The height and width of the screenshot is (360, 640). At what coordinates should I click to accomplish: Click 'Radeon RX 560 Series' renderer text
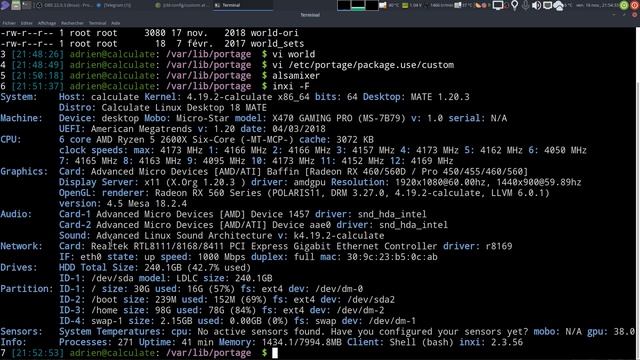(x=208, y=193)
